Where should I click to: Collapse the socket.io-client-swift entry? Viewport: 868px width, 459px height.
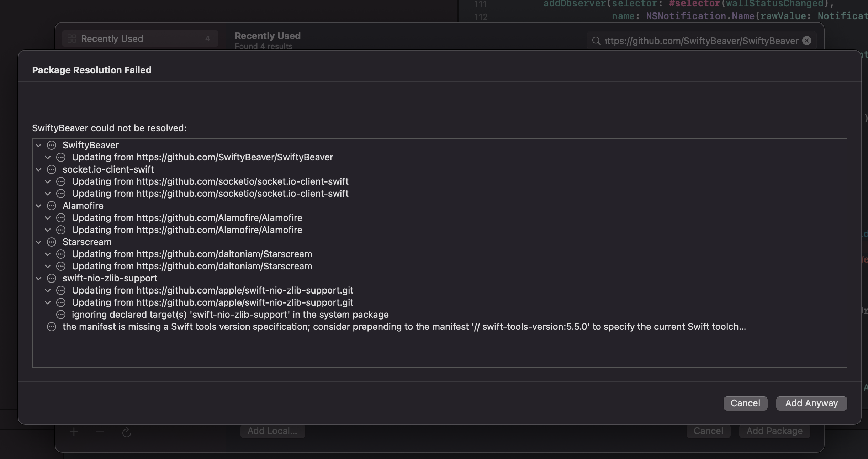39,170
